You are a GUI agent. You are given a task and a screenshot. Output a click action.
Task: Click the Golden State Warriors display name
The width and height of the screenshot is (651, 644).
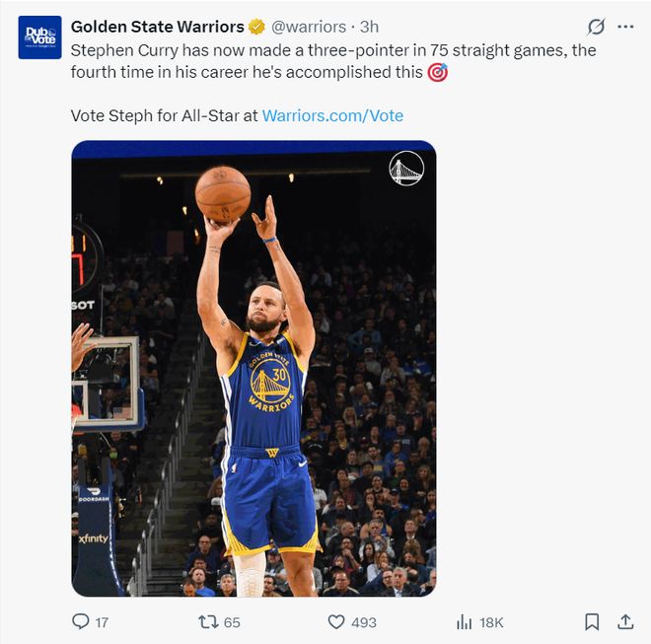coord(157,27)
